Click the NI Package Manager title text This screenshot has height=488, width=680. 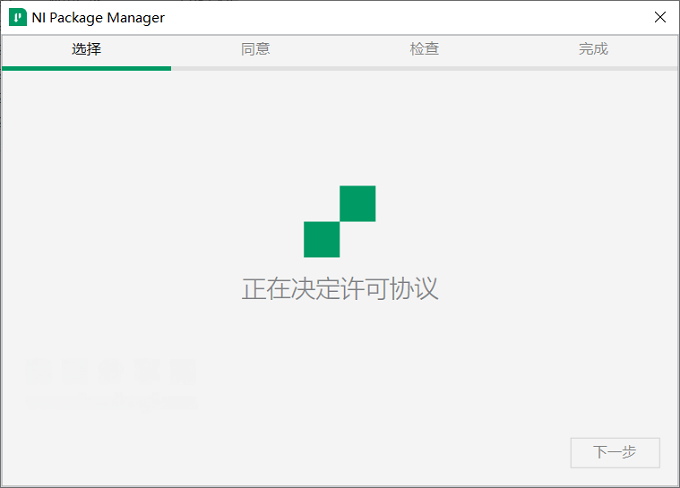click(x=98, y=18)
